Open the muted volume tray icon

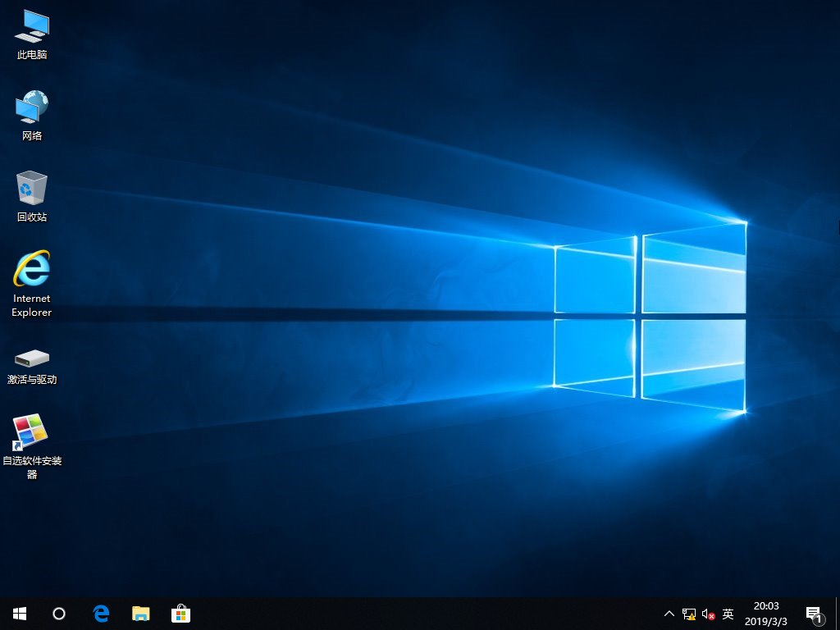tap(708, 614)
